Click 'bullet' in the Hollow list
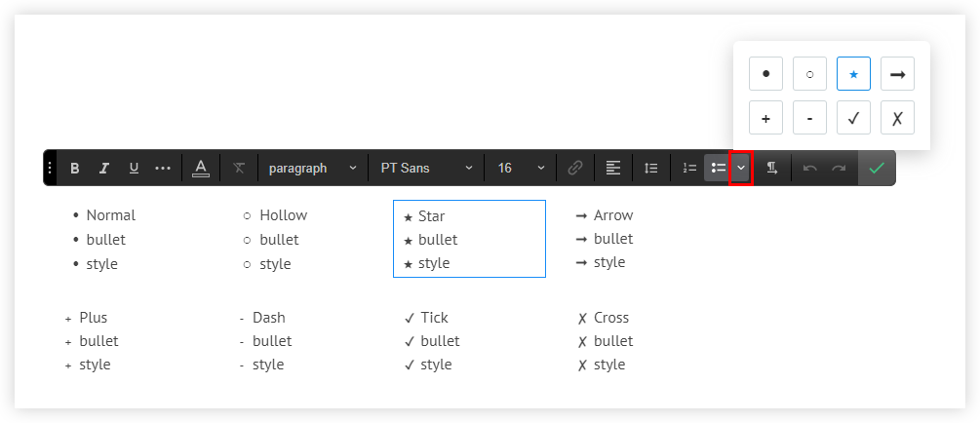This screenshot has width=980, height=423. pyautogui.click(x=279, y=240)
